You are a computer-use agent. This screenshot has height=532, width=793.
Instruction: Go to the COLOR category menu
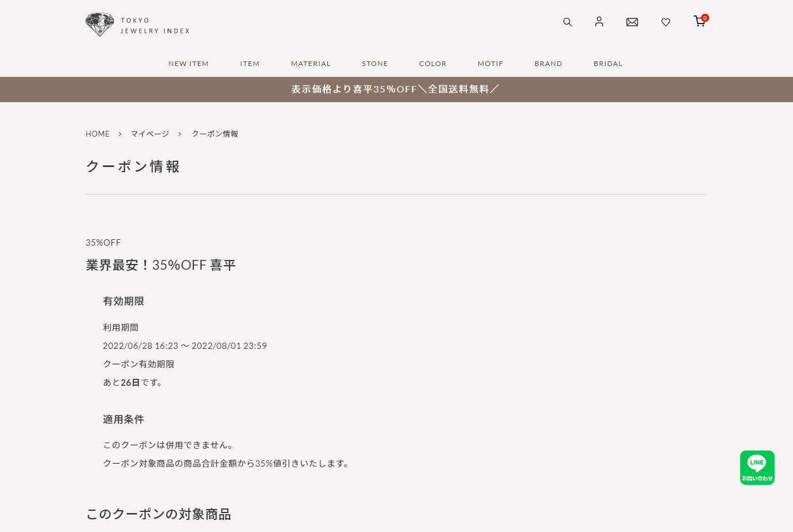click(432, 64)
